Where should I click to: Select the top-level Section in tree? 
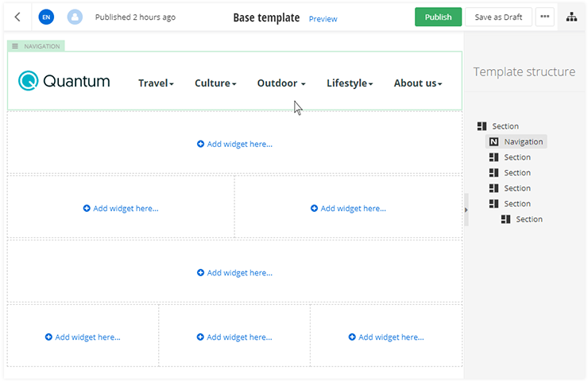point(505,126)
